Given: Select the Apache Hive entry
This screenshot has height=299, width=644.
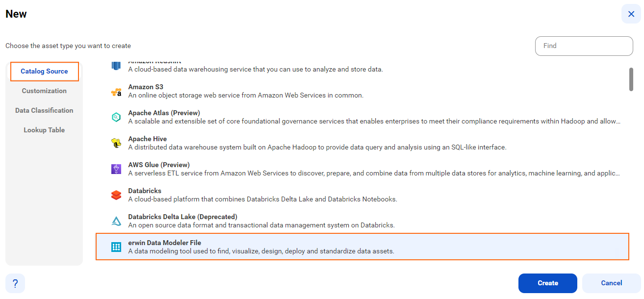Looking at the screenshot, I should tap(148, 139).
